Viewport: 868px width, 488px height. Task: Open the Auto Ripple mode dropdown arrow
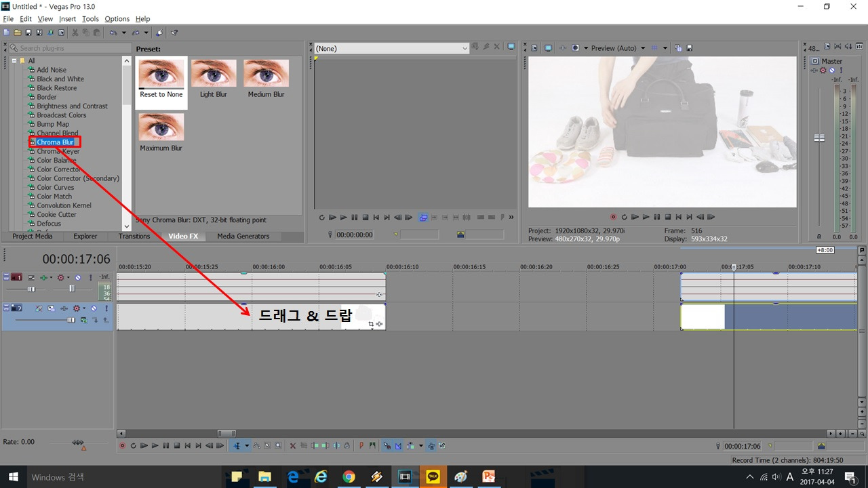pos(420,445)
